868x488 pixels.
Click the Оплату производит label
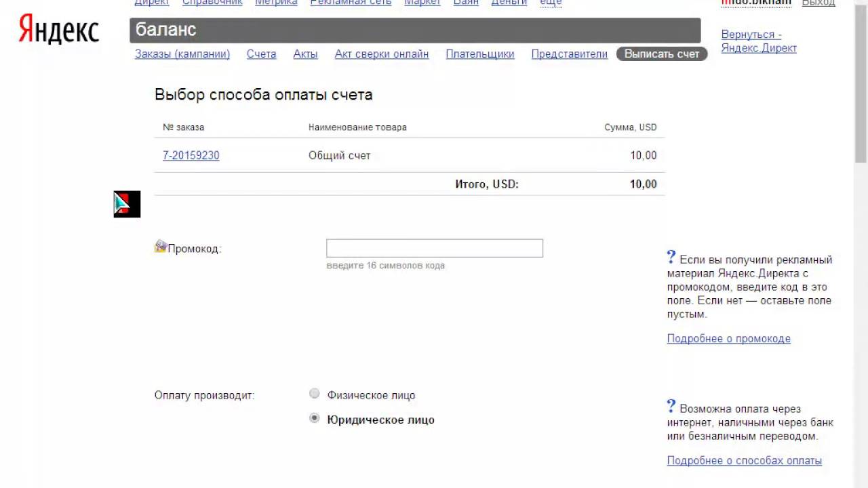(x=205, y=395)
